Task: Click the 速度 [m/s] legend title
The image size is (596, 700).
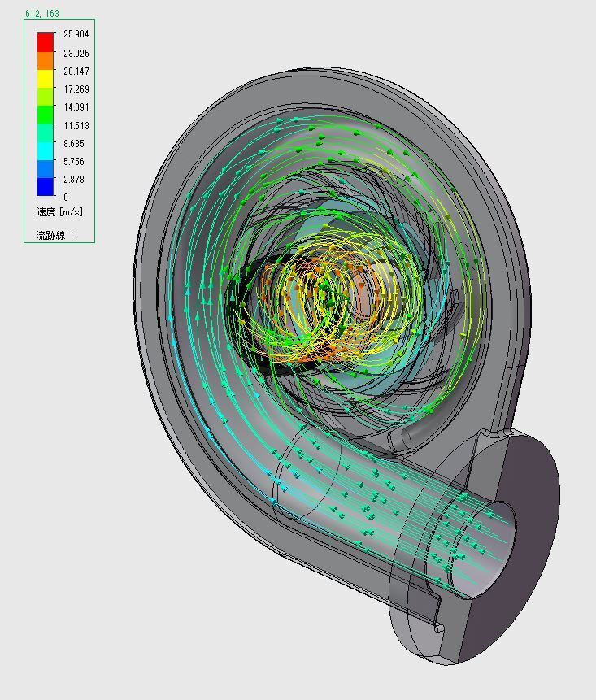Action: tap(59, 212)
